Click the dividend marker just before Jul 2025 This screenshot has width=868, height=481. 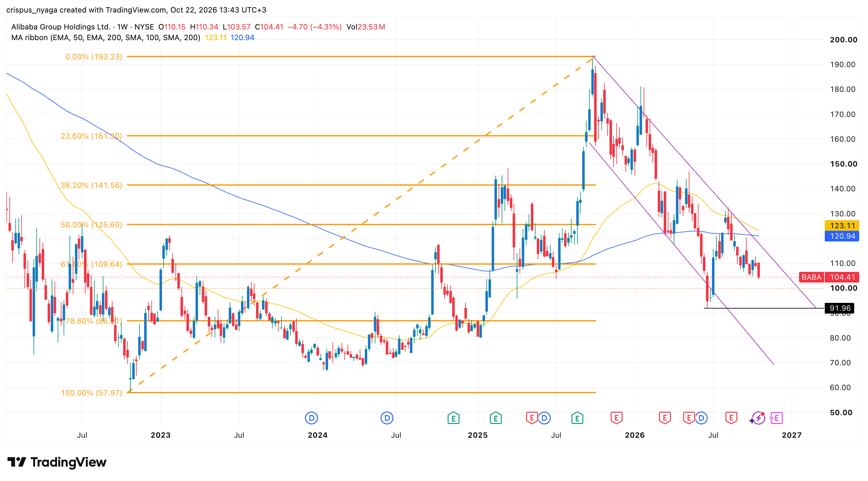[544, 418]
